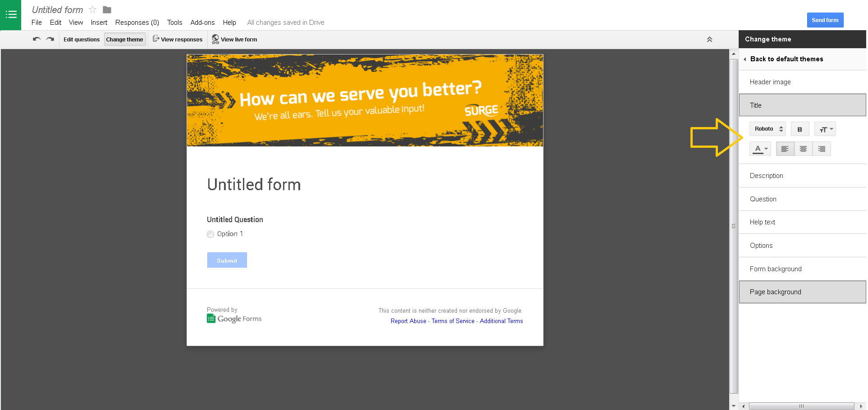This screenshot has width=868, height=410.
Task: Click the theme panel horizontal scrollbar
Action: point(802,406)
